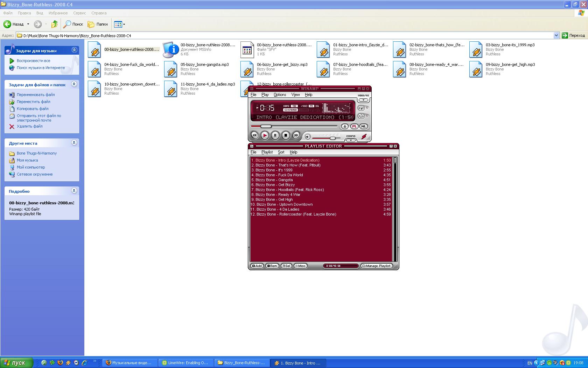Expand the Winamp VIDEO/VIS drawer arrow
588x368 pixels.
tap(363, 100)
